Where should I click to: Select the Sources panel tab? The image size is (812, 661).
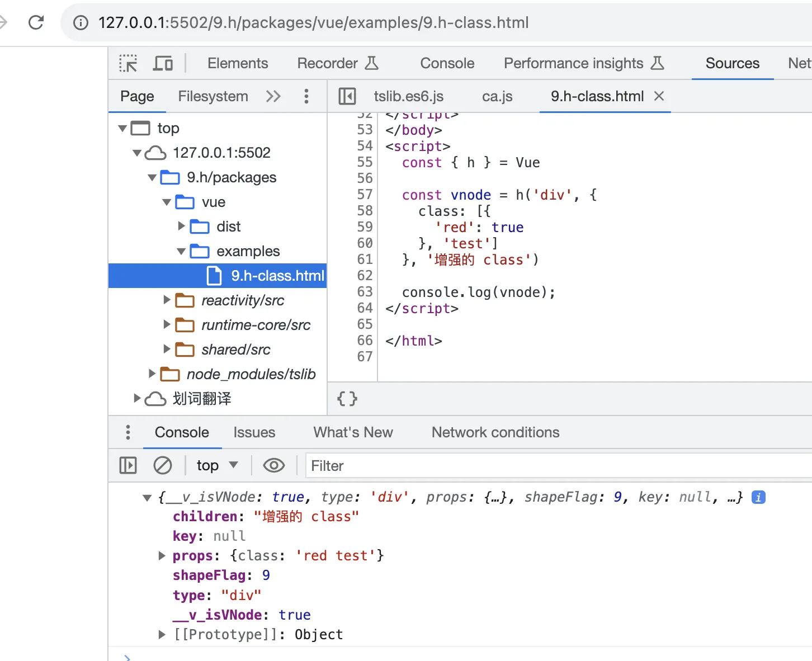[733, 63]
